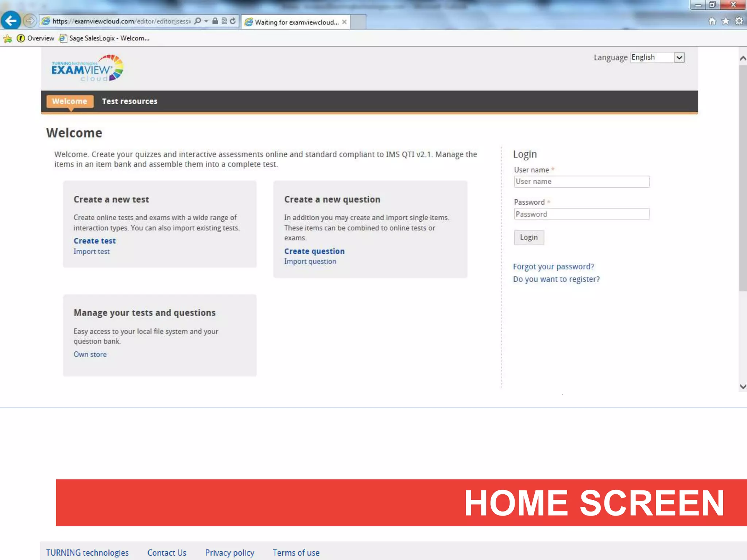Image resolution: width=747 pixels, height=560 pixels.
Task: Click the ExamView Cloud logo
Action: (x=88, y=68)
